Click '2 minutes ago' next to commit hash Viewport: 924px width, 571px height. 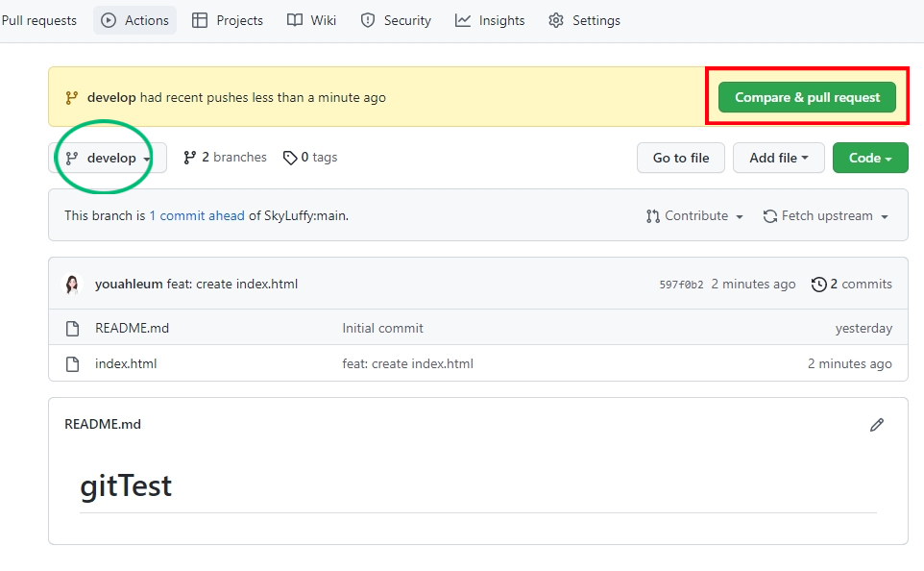(753, 285)
